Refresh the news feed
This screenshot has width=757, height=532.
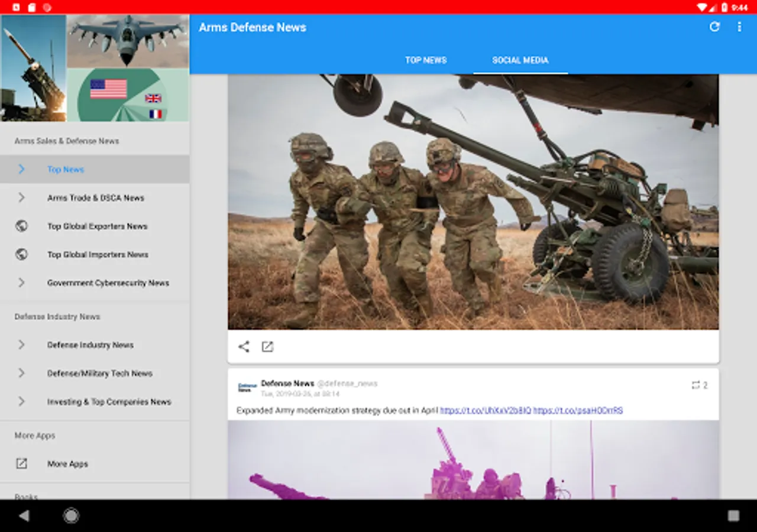pos(714,27)
